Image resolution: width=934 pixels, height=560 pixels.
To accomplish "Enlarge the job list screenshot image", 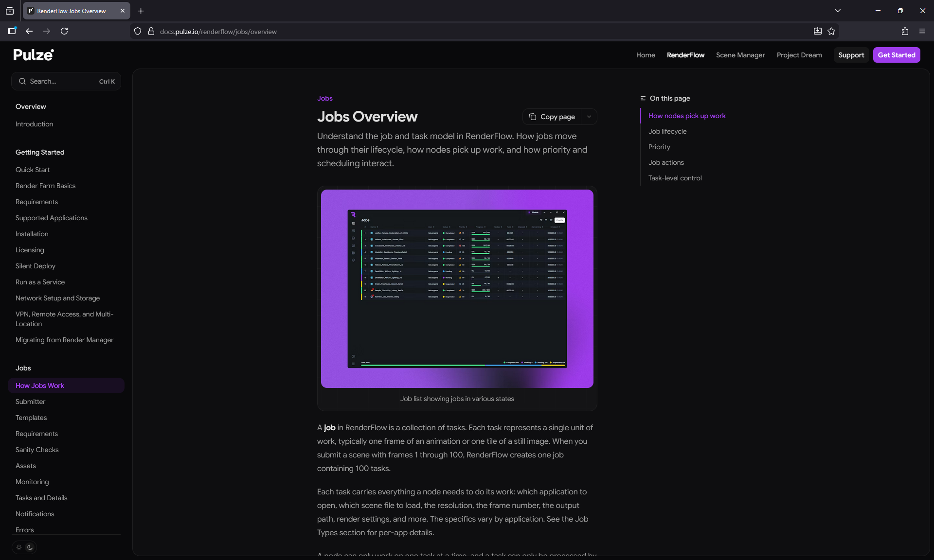I will (457, 289).
